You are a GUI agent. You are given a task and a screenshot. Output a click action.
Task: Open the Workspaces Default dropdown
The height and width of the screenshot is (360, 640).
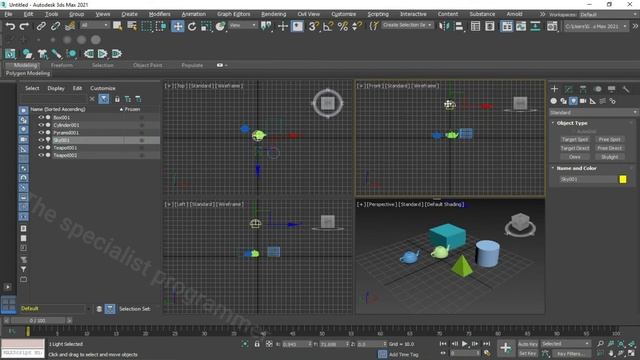click(x=608, y=15)
